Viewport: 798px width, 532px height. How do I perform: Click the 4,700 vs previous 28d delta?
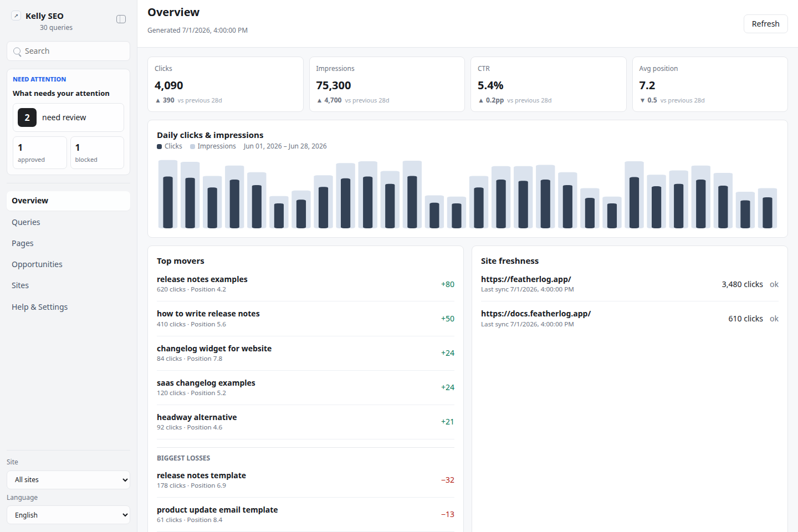352,100
